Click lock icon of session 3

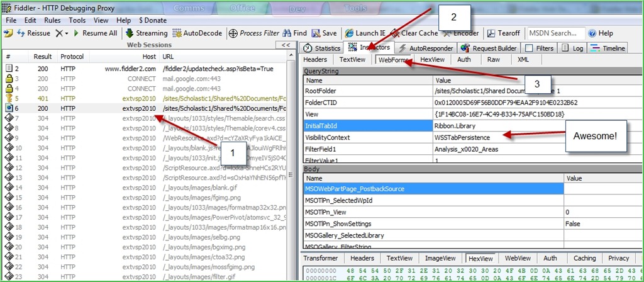click(9, 79)
